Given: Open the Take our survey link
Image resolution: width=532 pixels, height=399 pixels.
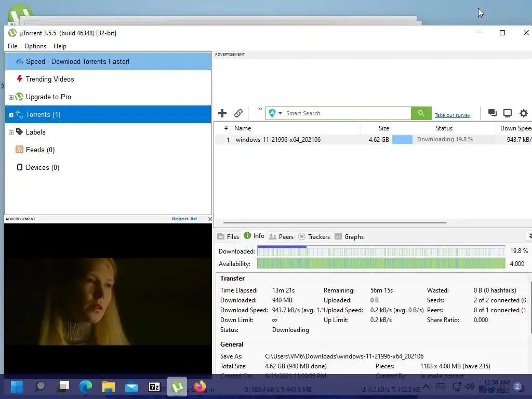Looking at the screenshot, I should (x=453, y=115).
